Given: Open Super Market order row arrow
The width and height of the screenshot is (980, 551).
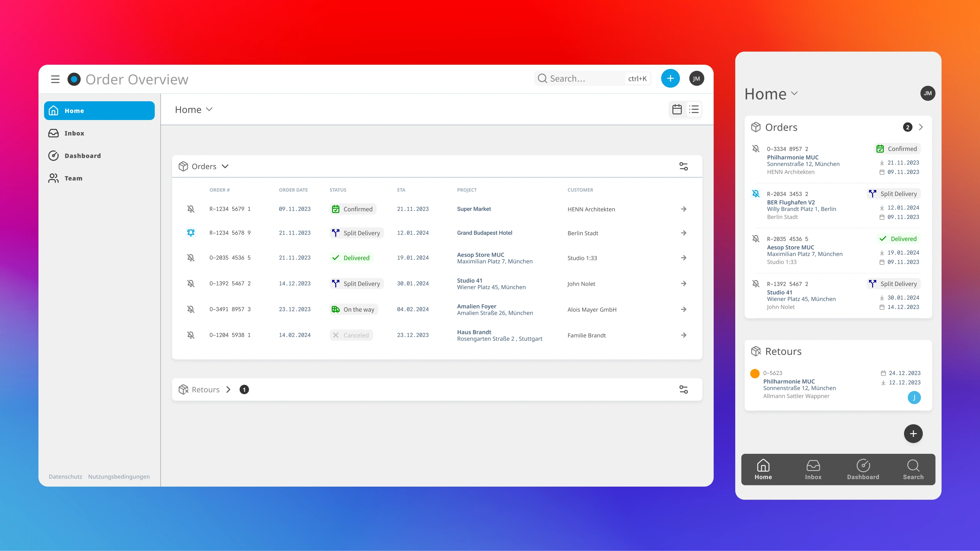Looking at the screenshot, I should click(683, 209).
